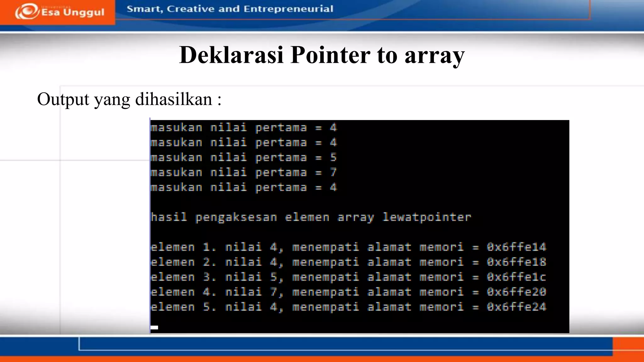Click the blinking console cursor
The image size is (644, 362).
pos(154,327)
